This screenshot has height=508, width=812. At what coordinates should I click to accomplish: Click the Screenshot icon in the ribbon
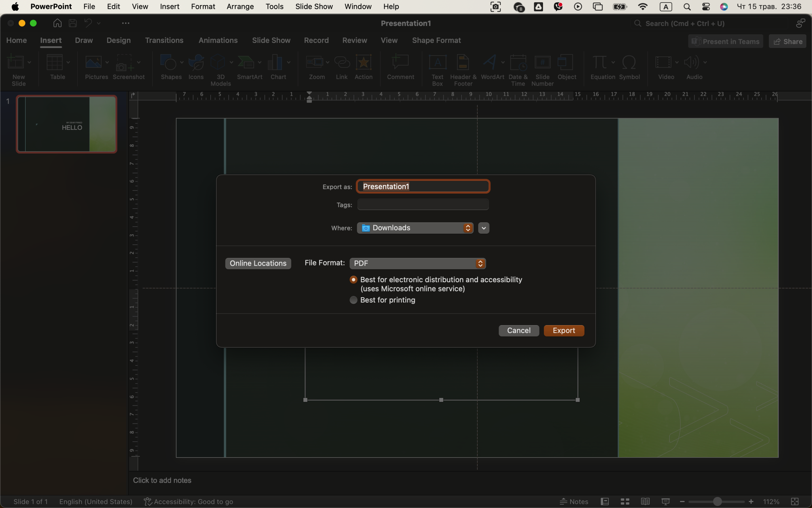click(x=124, y=62)
